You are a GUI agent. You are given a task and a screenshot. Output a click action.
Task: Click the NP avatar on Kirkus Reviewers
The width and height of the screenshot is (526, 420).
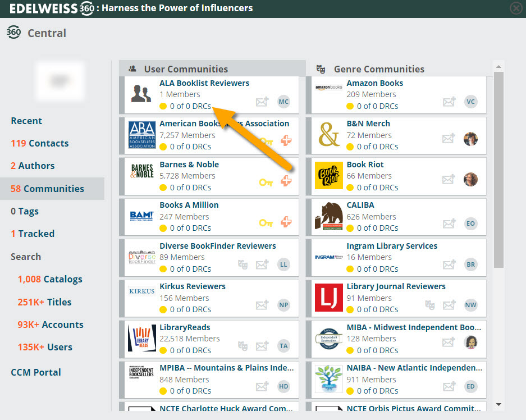(x=283, y=305)
